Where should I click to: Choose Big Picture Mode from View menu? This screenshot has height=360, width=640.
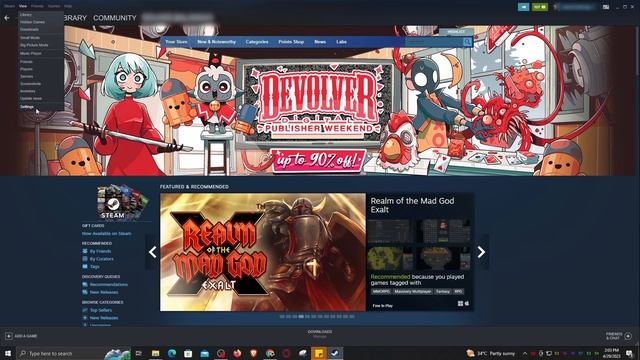[x=34, y=45]
